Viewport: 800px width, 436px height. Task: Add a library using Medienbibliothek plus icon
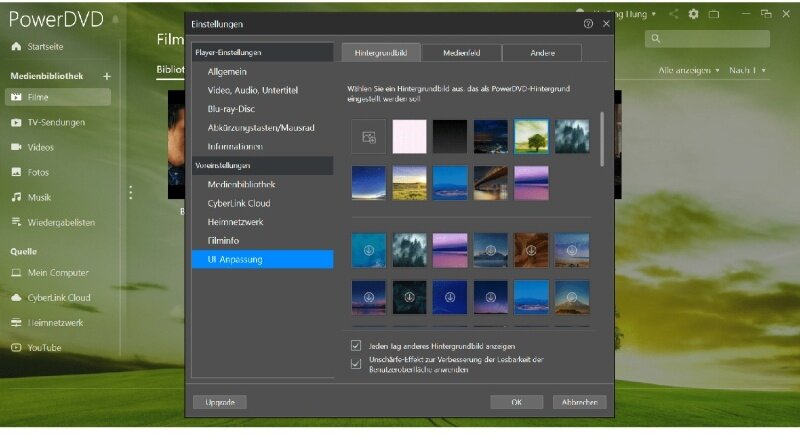[x=107, y=76]
